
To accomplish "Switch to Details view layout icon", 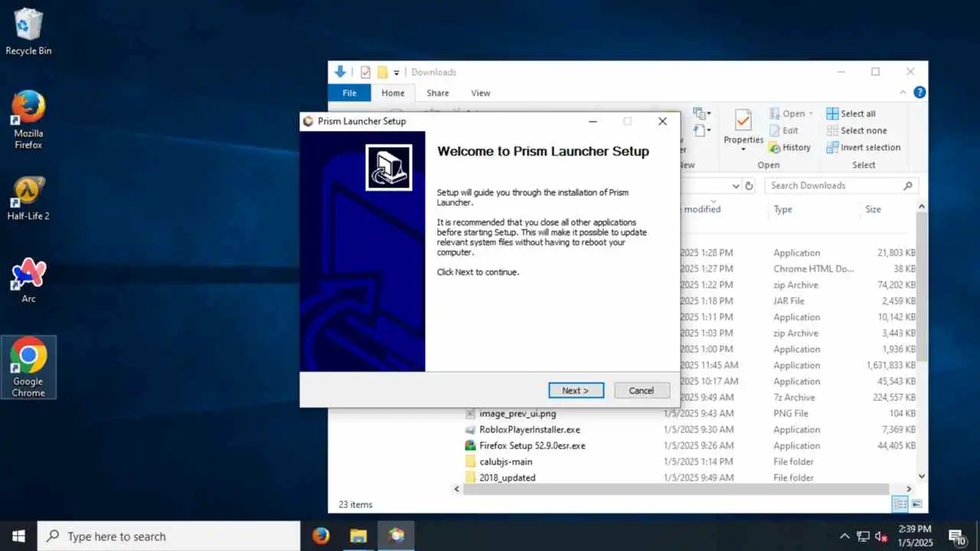I will coord(900,504).
